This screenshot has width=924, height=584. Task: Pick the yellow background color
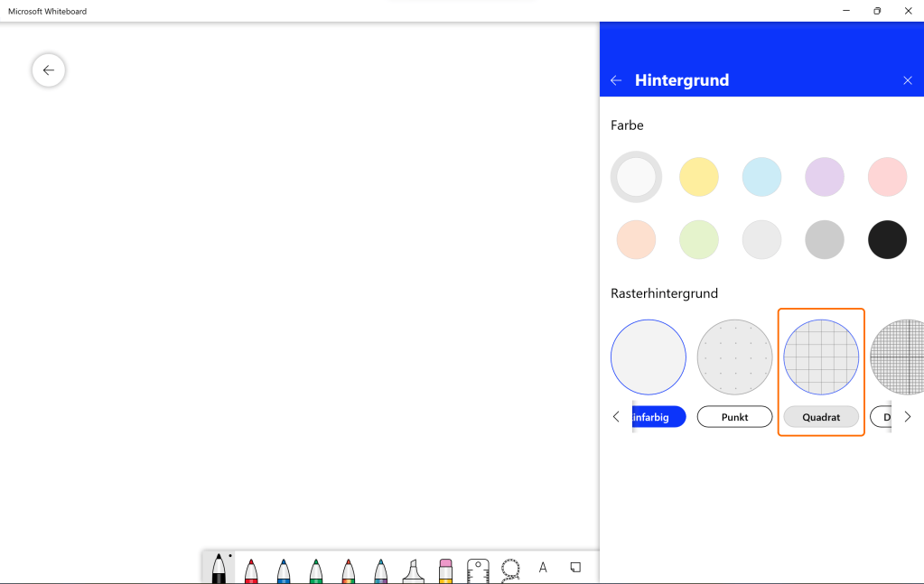[699, 177]
